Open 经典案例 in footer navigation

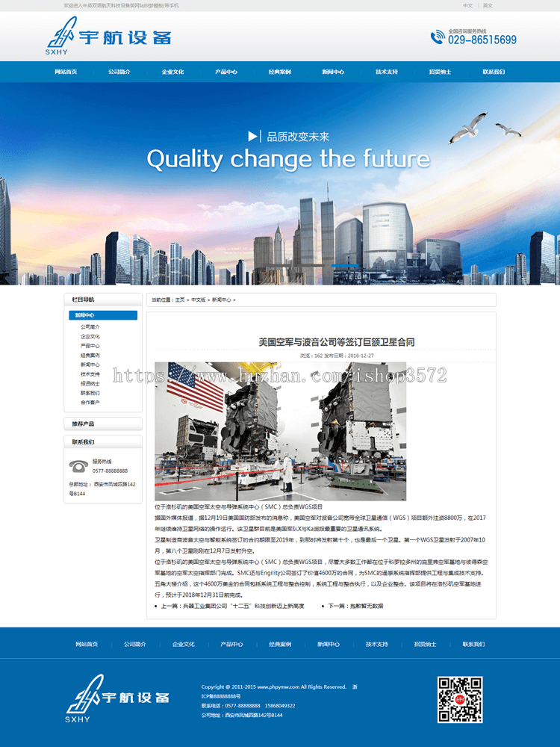pos(280,644)
